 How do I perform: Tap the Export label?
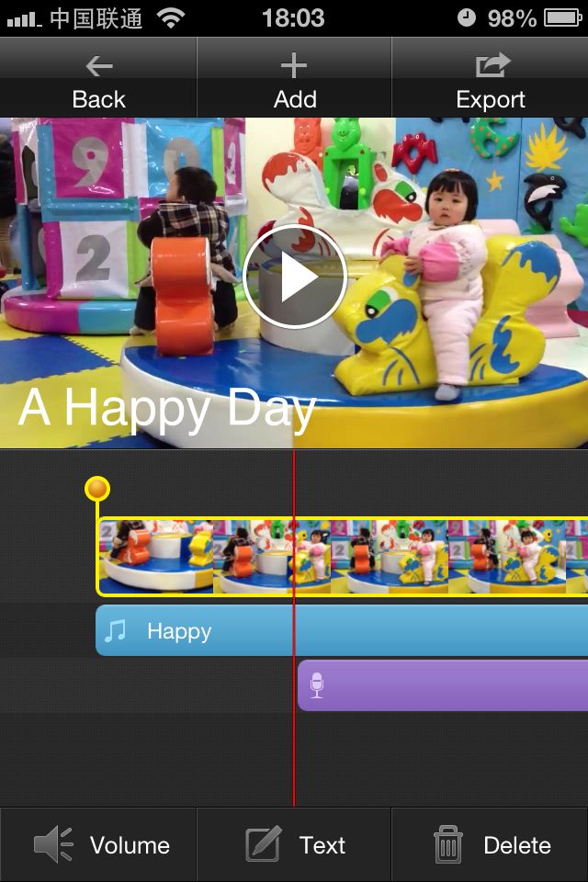[x=491, y=99]
